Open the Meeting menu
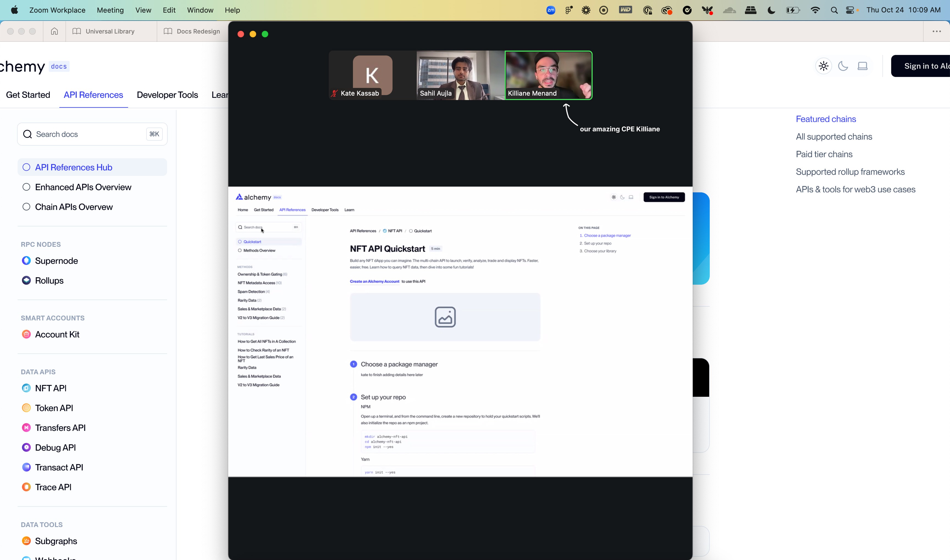 (110, 10)
